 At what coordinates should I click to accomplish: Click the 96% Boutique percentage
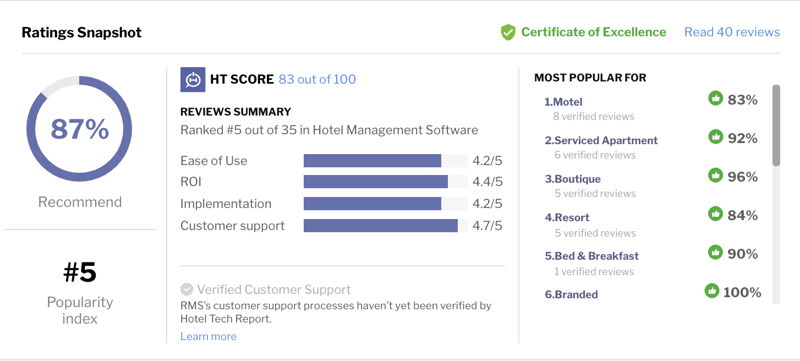(742, 177)
